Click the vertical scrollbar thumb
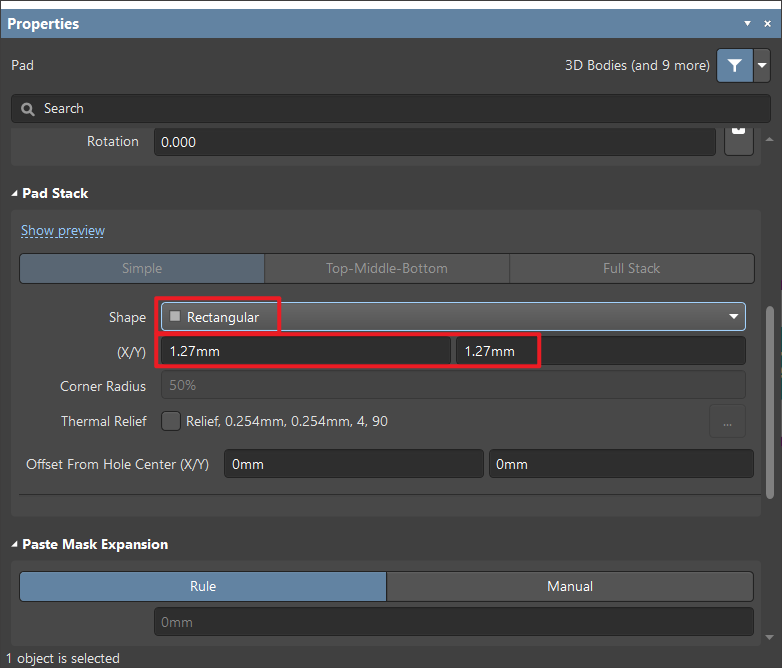 (770, 401)
